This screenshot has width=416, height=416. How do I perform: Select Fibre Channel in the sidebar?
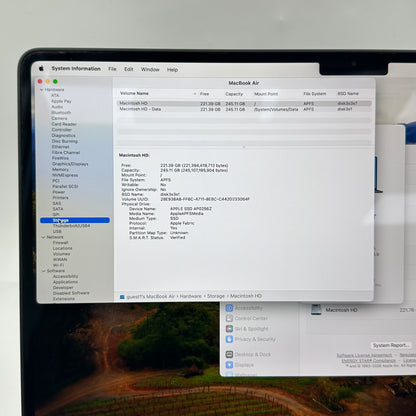[x=66, y=152]
